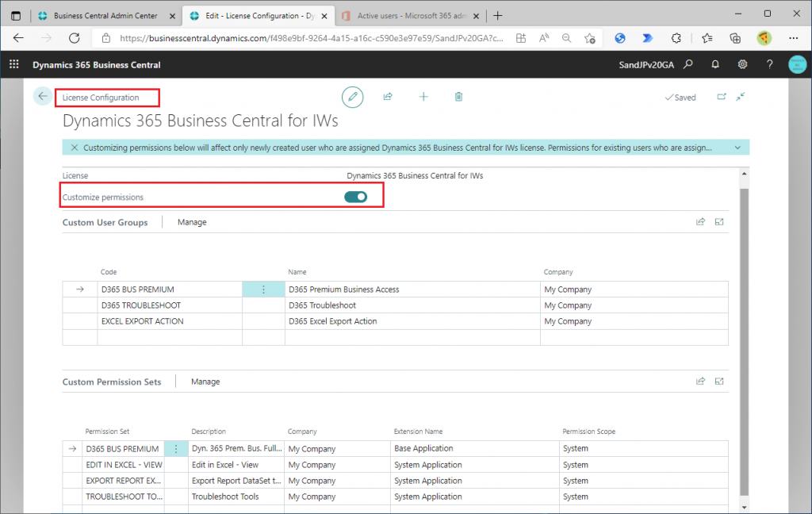Click the Dynamics 365 Business Central home title
The image size is (812, 514).
[96, 65]
